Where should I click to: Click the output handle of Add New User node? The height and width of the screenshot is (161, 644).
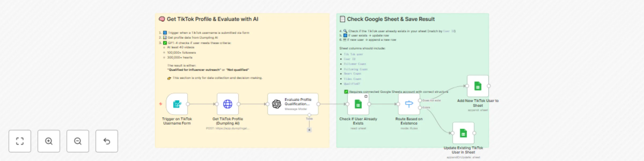click(x=489, y=86)
